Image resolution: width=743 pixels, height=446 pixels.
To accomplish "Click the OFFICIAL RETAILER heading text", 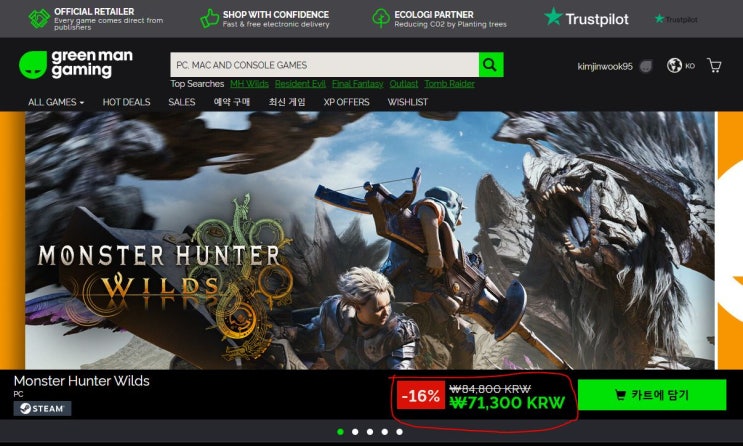I will coord(94,11).
